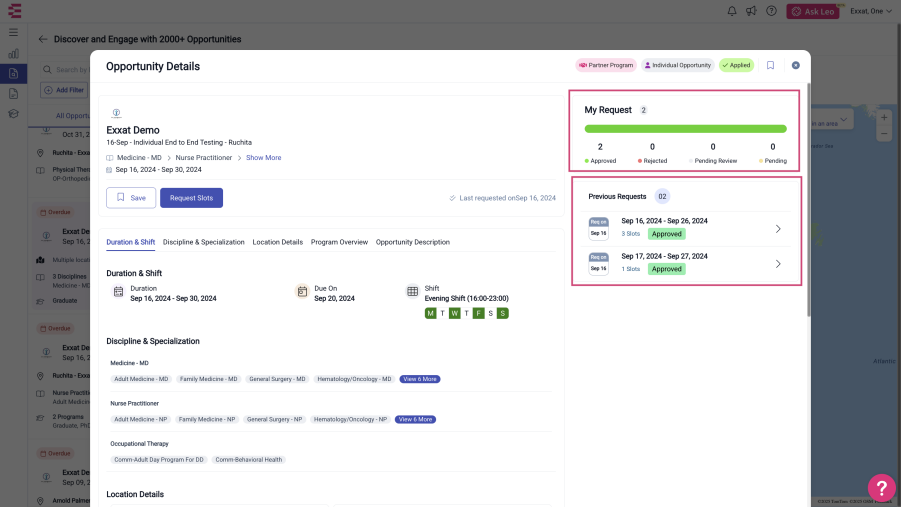Expand details with Show More link
This screenshot has height=507, width=902.
pos(263,158)
